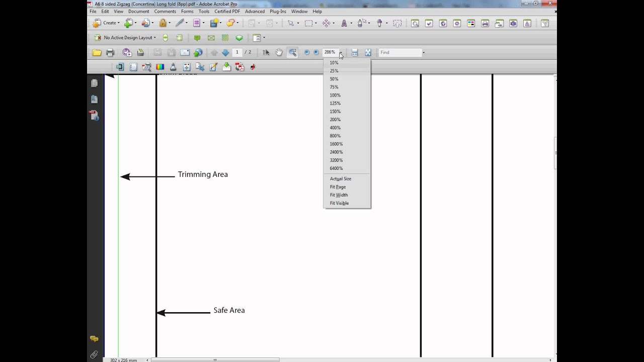Click the Zoom Out minus button
644x362 pixels.
[307, 52]
